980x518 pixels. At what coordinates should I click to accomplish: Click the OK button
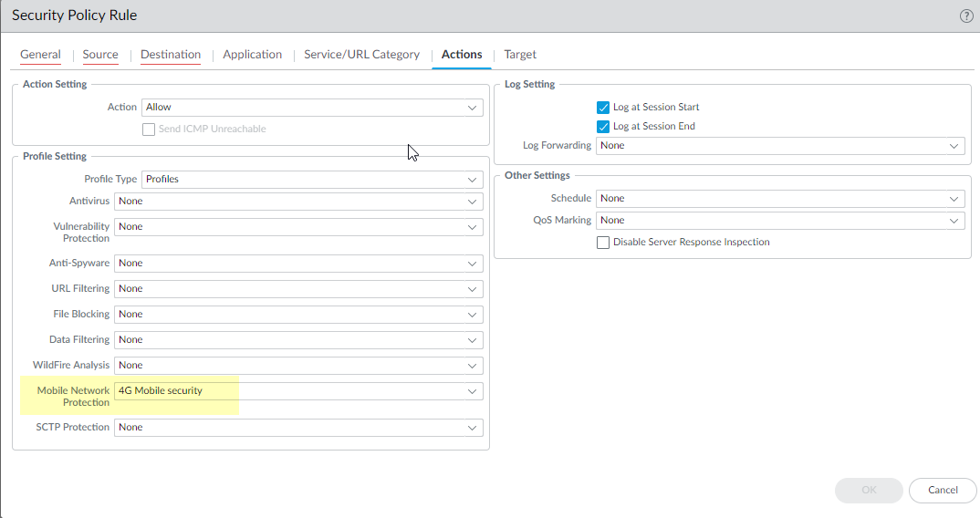tap(869, 491)
